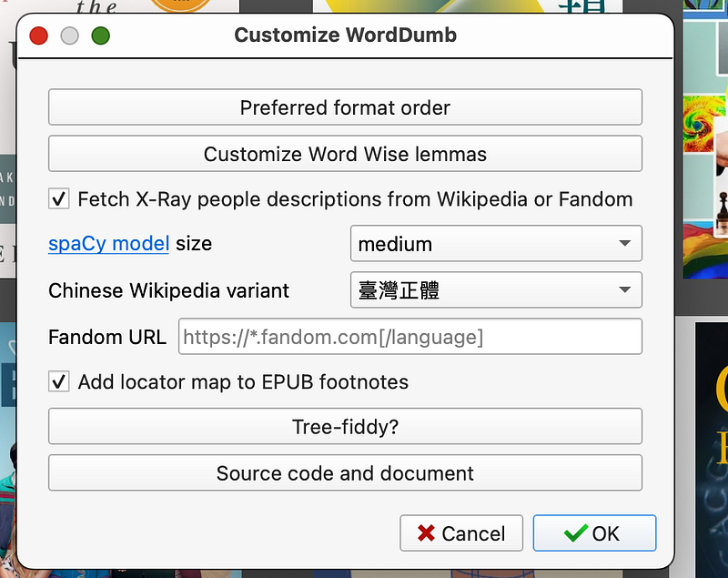The image size is (728, 578).
Task: Click arrow beside 臺灣正體 option
Action: pos(625,289)
